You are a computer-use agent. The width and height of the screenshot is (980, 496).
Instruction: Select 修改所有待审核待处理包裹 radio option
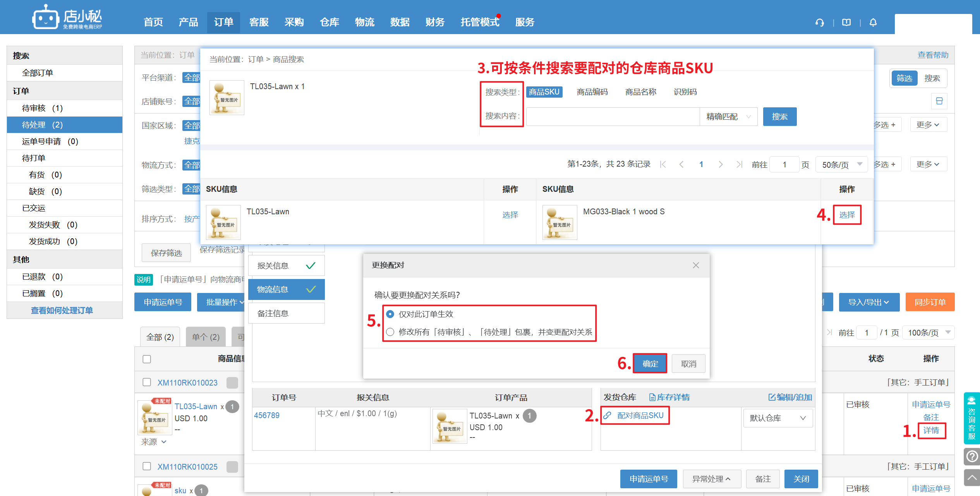pos(390,332)
